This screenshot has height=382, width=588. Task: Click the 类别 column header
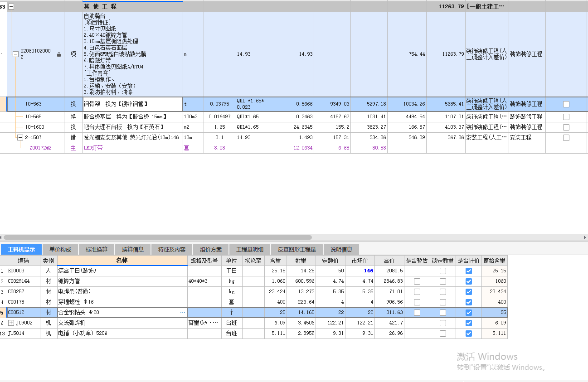point(49,261)
